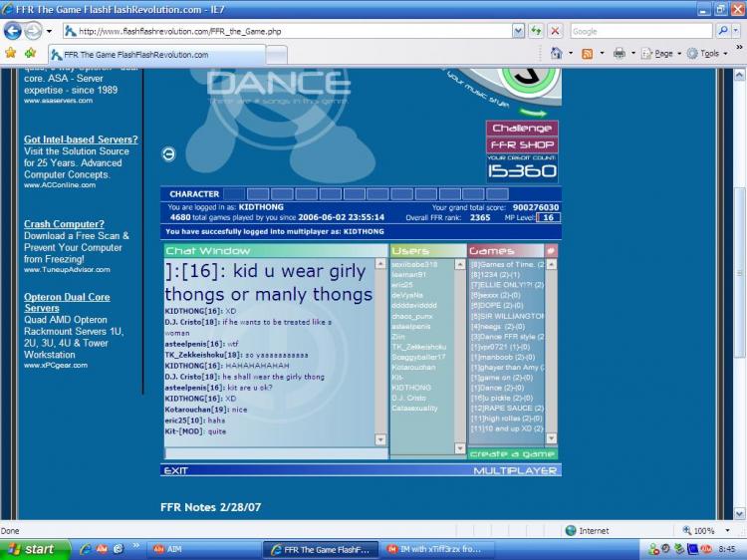This screenshot has width=747, height=560.
Task: Switch to the AIM taskbar button
Action: click(x=202, y=549)
